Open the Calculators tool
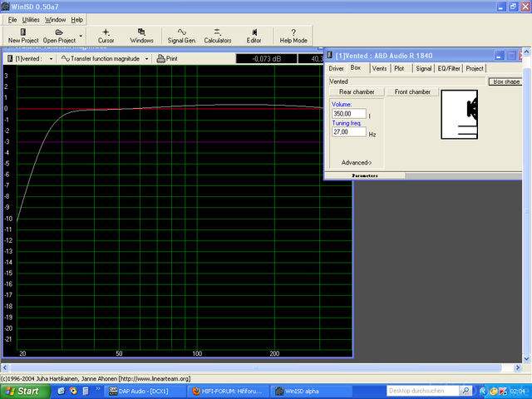This screenshot has height=399, width=532. tap(218, 36)
